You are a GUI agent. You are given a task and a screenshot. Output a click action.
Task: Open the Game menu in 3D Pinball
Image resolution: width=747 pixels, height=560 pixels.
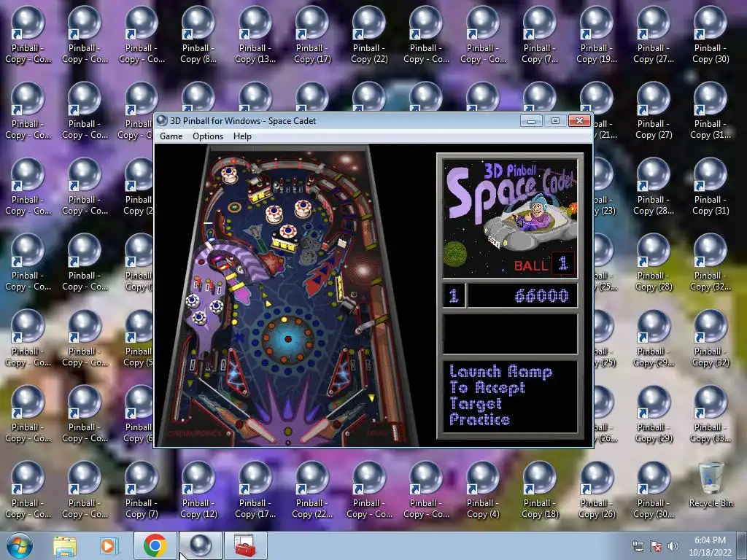tap(171, 136)
